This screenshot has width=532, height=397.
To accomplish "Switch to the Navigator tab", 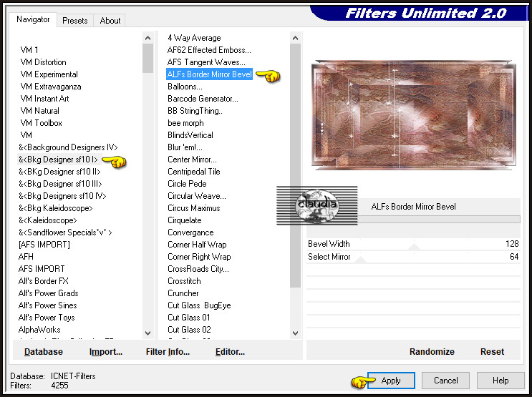I will click(33, 19).
